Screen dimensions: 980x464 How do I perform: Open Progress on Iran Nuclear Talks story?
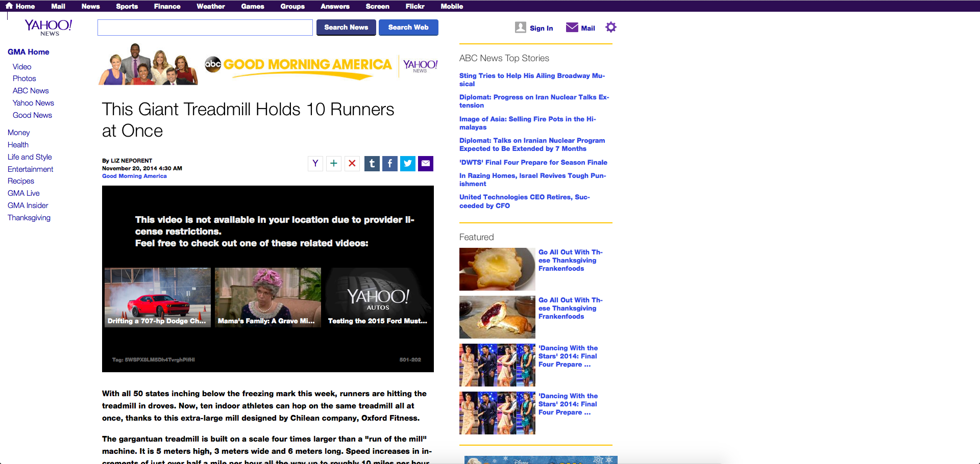click(534, 101)
